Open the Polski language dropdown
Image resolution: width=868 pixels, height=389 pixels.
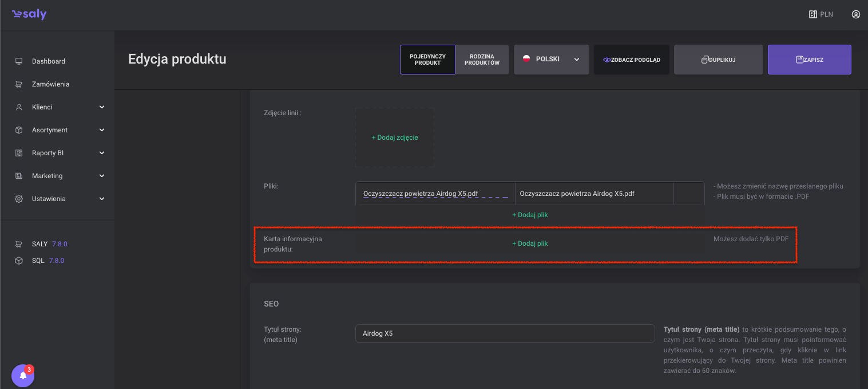pos(551,60)
